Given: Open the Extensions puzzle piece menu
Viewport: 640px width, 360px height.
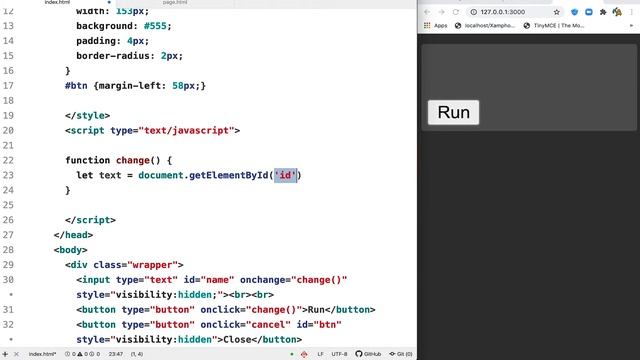Looking at the screenshot, I should tap(603, 12).
